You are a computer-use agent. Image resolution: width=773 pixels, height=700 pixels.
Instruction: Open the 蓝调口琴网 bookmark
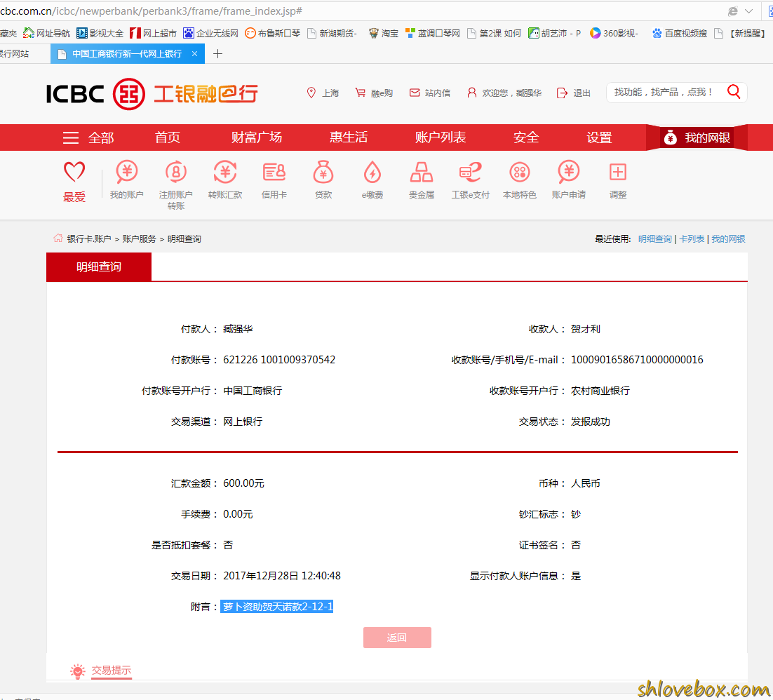[x=432, y=33]
